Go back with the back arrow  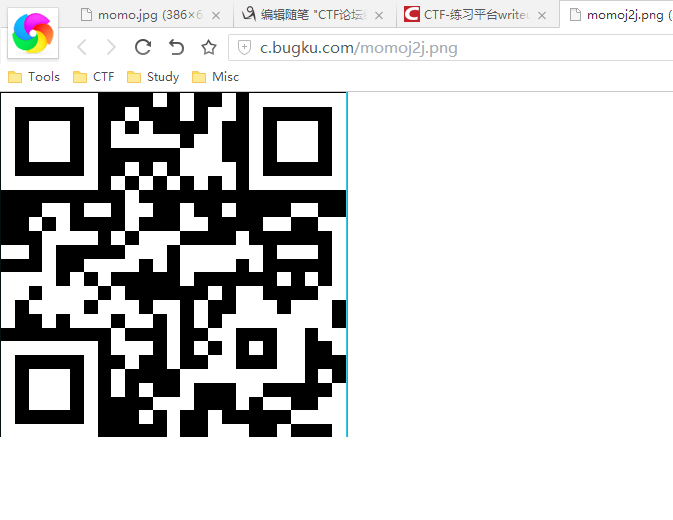click(82, 47)
